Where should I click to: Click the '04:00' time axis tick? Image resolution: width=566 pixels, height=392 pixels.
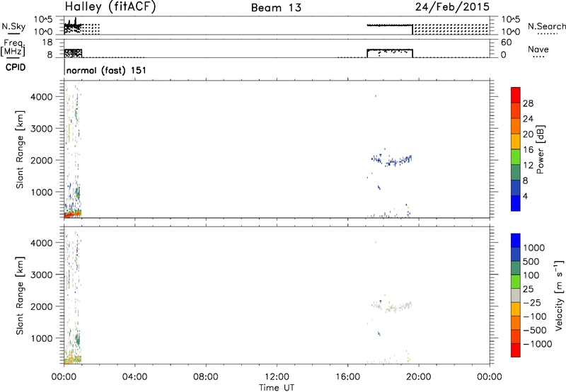pyautogui.click(x=134, y=377)
